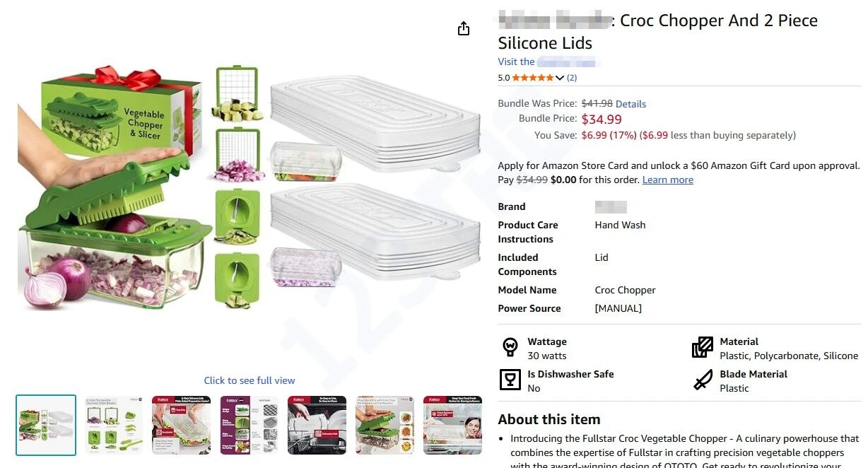
Task: Open the Visit the store link
Action: pyautogui.click(x=549, y=62)
